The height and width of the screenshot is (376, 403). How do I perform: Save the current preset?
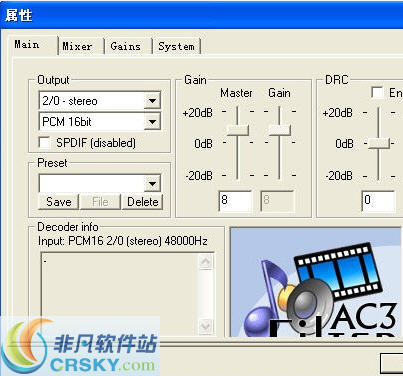[x=59, y=202]
